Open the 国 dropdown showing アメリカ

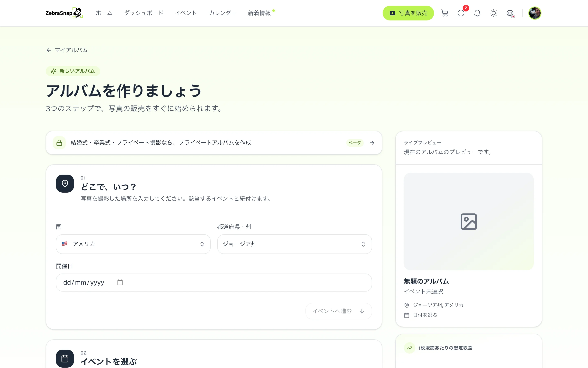(x=133, y=244)
